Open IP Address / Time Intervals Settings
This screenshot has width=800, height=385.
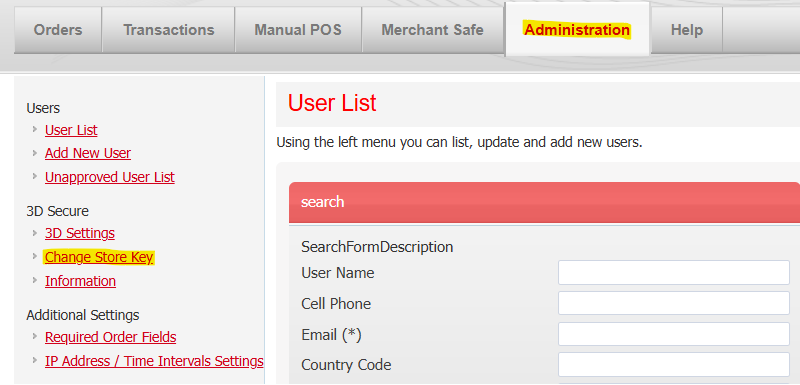(x=154, y=361)
